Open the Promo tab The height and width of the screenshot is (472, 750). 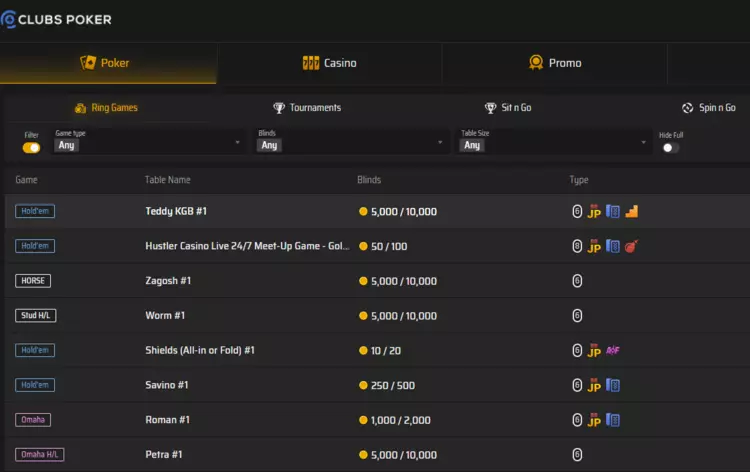click(x=555, y=63)
